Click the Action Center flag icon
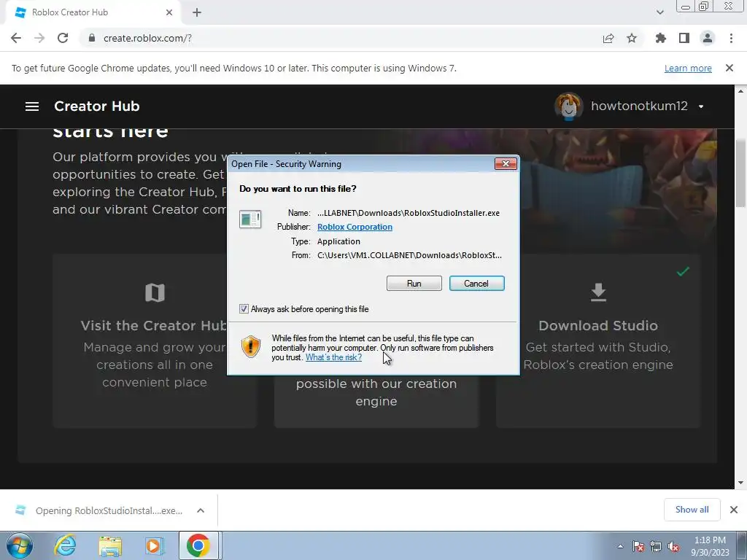This screenshot has height=560, width=747. [638, 546]
